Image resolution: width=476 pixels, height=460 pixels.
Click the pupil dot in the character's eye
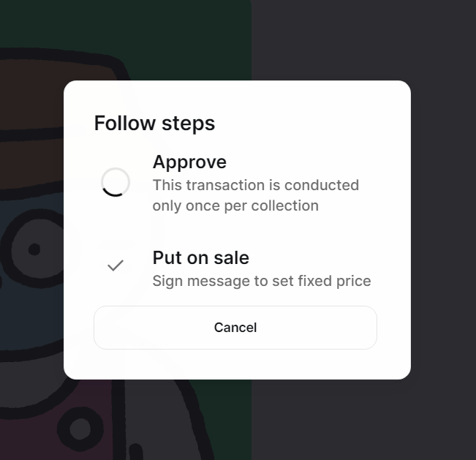click(x=34, y=249)
